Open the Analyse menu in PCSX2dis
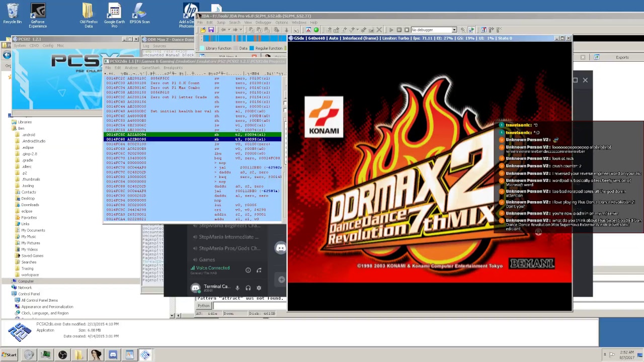 pyautogui.click(x=131, y=68)
